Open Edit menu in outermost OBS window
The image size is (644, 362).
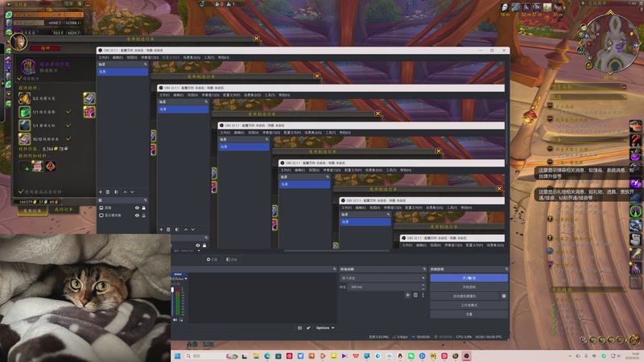[x=118, y=57]
